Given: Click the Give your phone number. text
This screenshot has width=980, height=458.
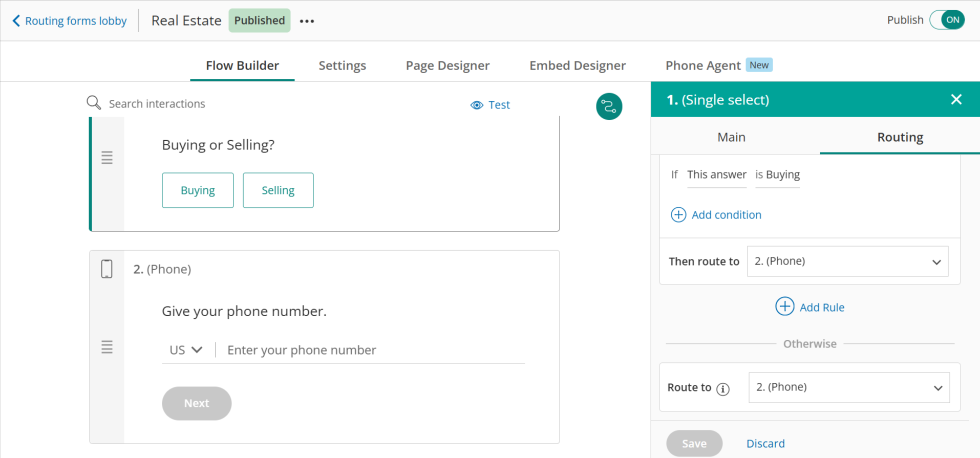Looking at the screenshot, I should pyautogui.click(x=244, y=311).
